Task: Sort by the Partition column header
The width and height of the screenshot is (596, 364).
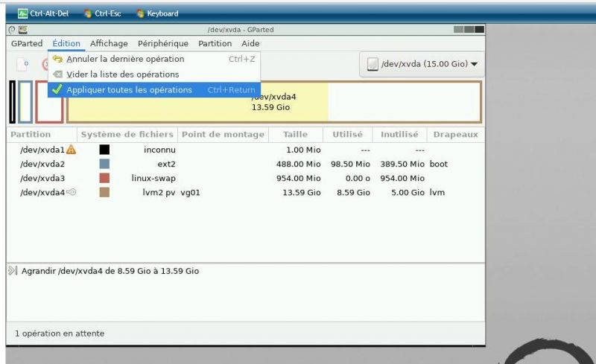Action: click(42, 135)
